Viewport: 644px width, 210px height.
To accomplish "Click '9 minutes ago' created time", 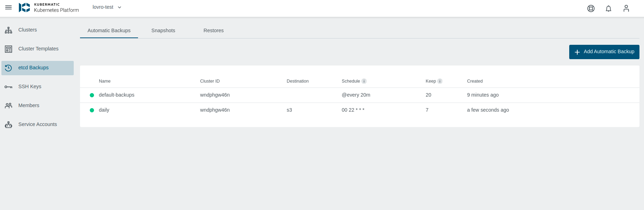I will point(483,95).
